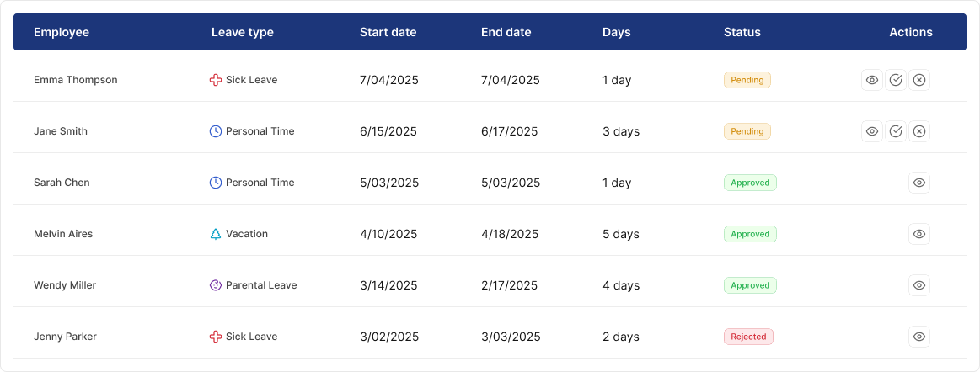
Task: Click the Pending badge for Emma Thompson
Action: tap(747, 80)
